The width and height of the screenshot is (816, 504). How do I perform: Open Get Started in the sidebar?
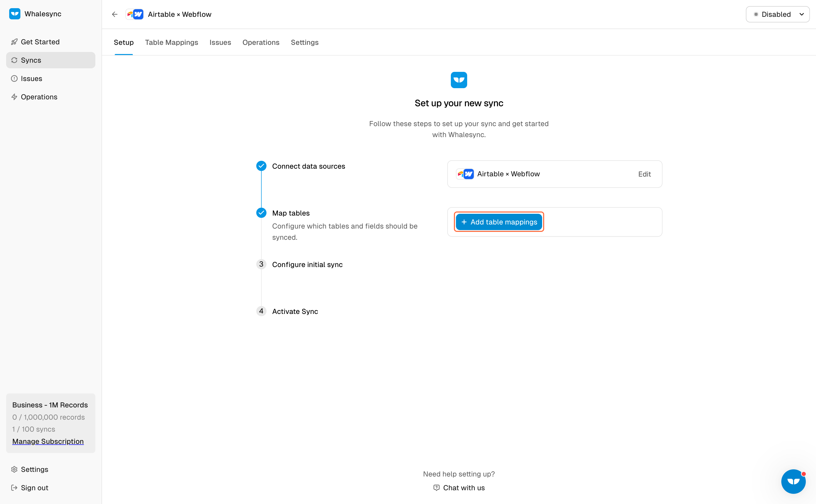pyautogui.click(x=51, y=42)
